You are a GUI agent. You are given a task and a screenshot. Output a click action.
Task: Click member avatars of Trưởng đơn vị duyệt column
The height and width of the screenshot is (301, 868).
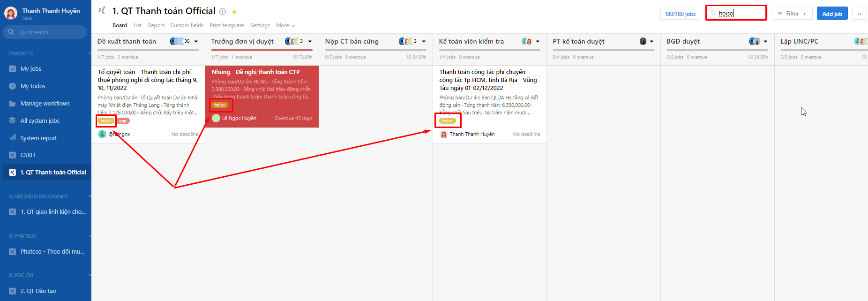[294, 41]
